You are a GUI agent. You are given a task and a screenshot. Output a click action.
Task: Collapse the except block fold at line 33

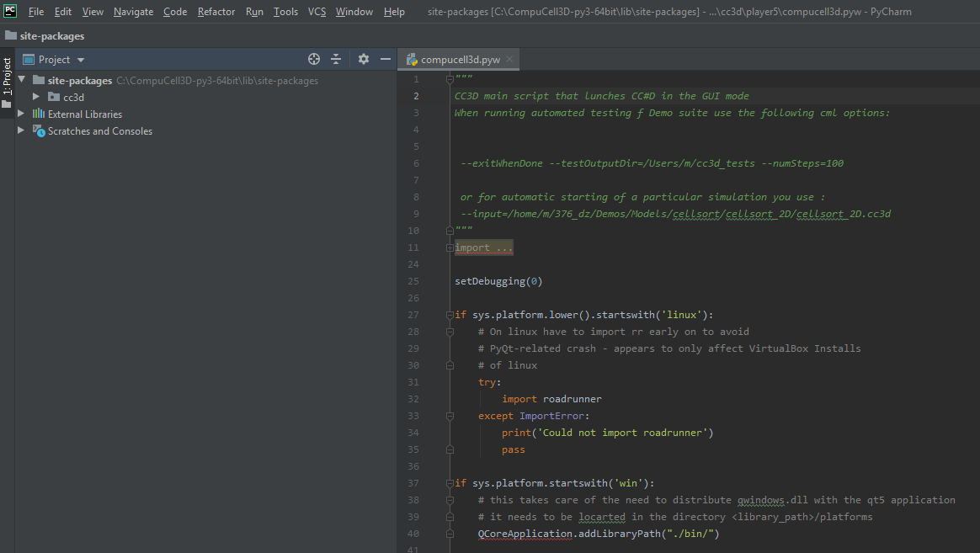click(x=450, y=416)
